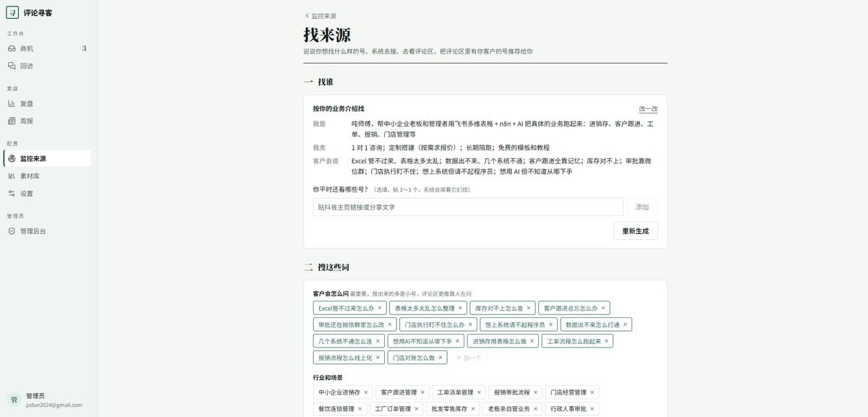Screen dimensions: 868x417
Task: Click the 重新生成 button
Action: tap(636, 231)
